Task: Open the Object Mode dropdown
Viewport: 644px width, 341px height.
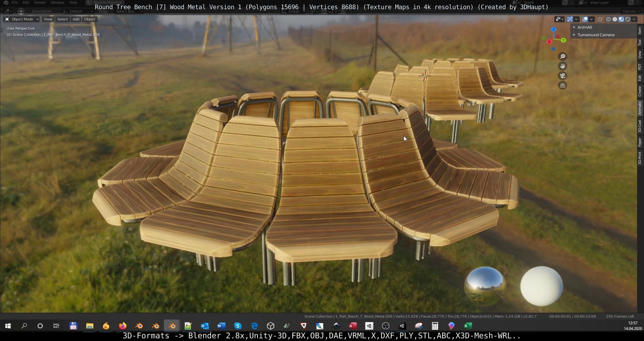Action: [21, 19]
